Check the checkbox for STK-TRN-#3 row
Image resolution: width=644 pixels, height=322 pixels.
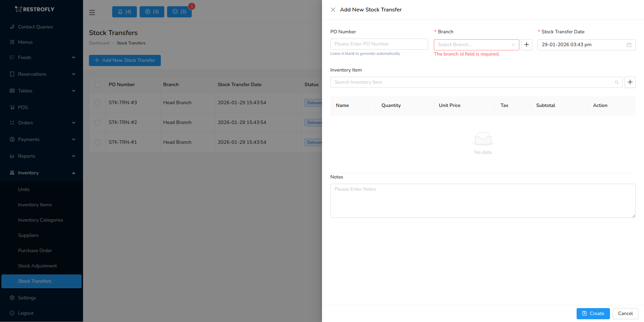tap(97, 103)
